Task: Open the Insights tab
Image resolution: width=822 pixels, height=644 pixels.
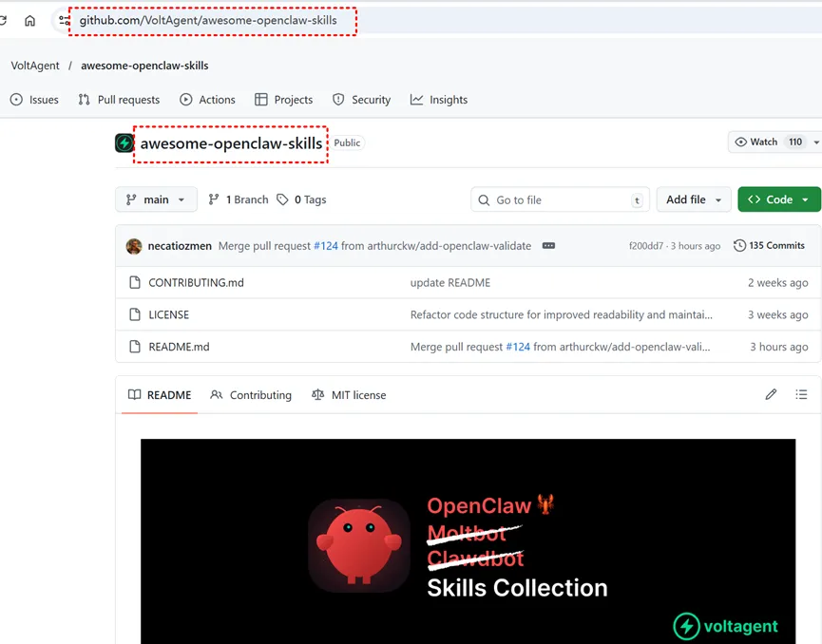Action: (439, 100)
